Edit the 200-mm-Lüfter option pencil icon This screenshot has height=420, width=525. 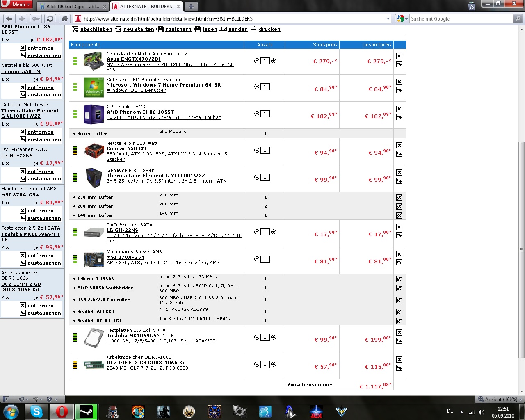coord(399,206)
